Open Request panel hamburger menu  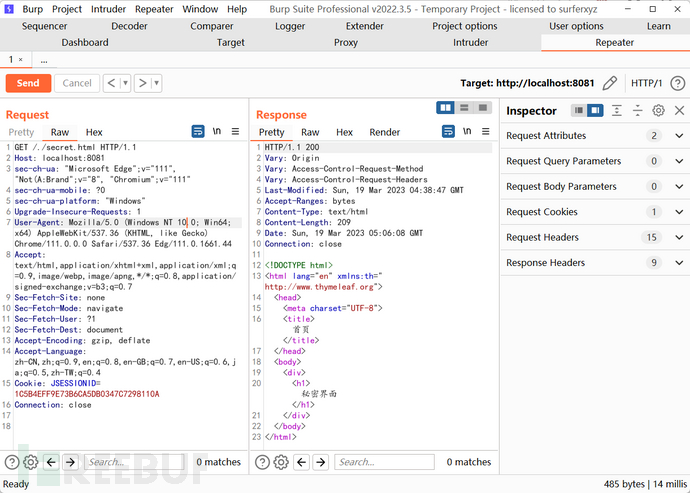(x=235, y=131)
